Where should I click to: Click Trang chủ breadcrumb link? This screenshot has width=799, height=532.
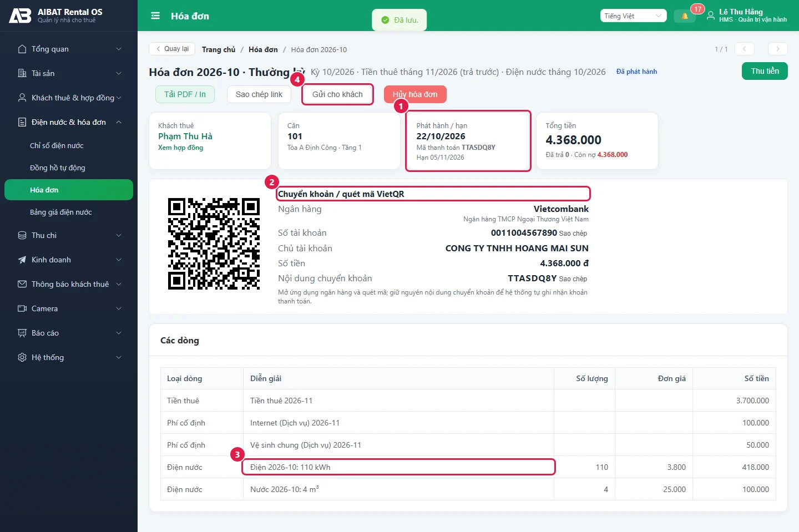coord(219,49)
